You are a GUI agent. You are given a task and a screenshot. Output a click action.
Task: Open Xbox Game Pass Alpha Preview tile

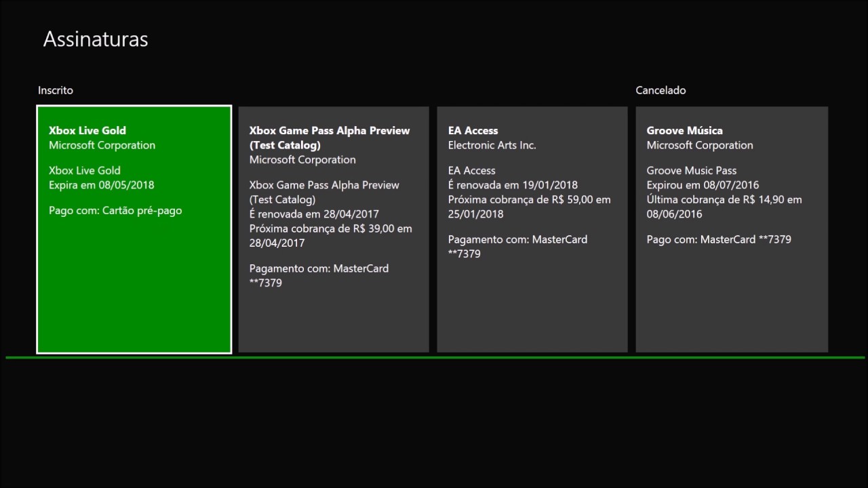(x=334, y=229)
